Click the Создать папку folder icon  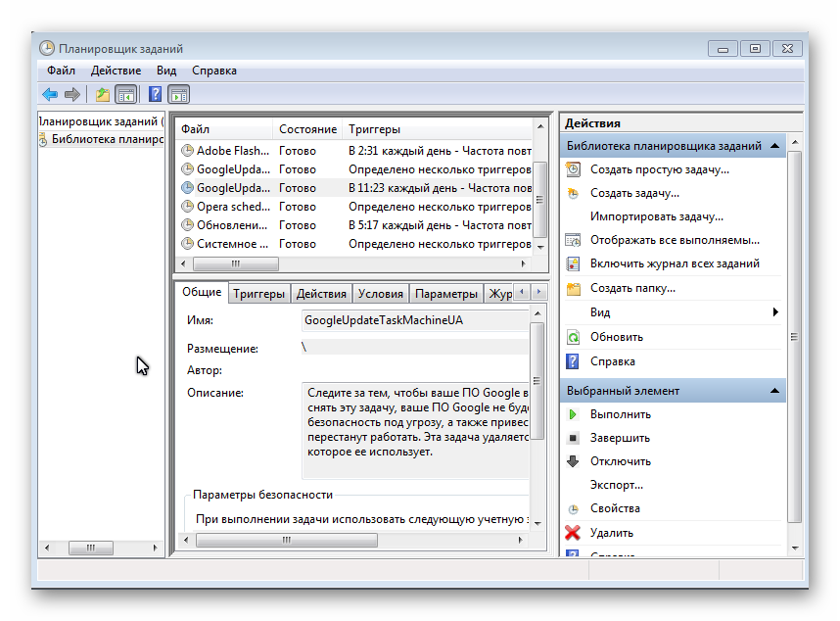point(574,288)
